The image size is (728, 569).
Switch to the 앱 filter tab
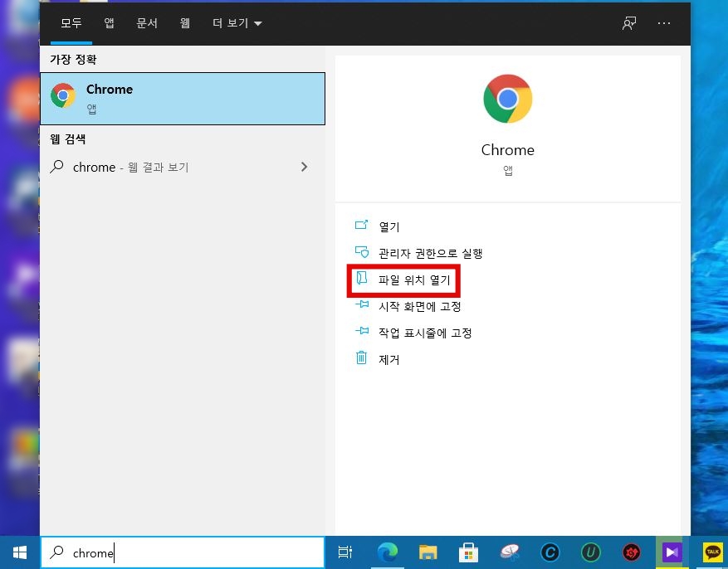109,22
